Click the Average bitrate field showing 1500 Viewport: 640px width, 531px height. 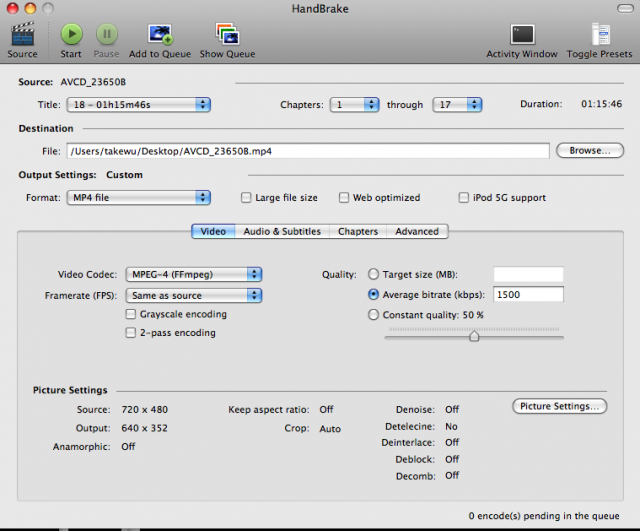pyautogui.click(x=528, y=294)
